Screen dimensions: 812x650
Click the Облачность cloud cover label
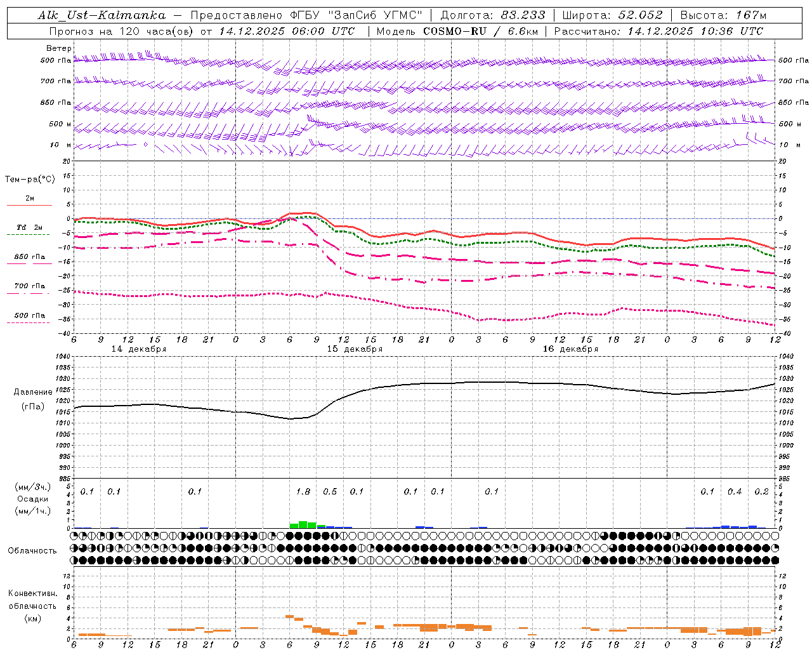32,551
